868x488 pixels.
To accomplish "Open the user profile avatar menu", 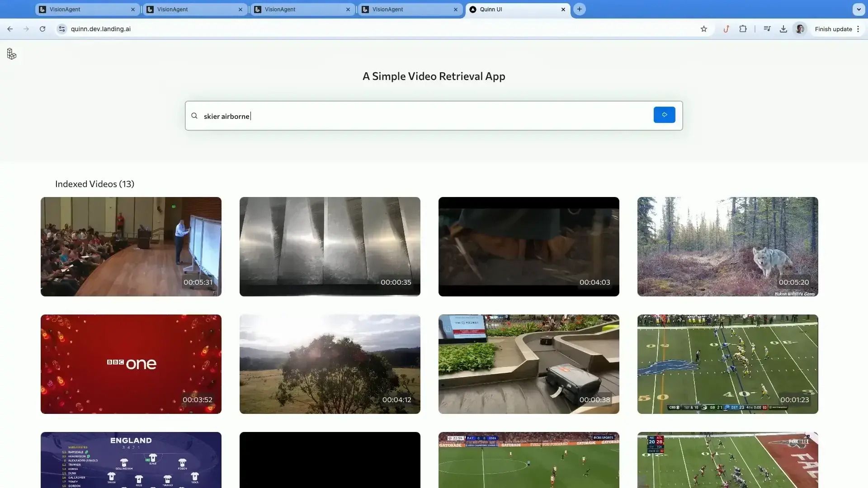I will click(x=800, y=29).
